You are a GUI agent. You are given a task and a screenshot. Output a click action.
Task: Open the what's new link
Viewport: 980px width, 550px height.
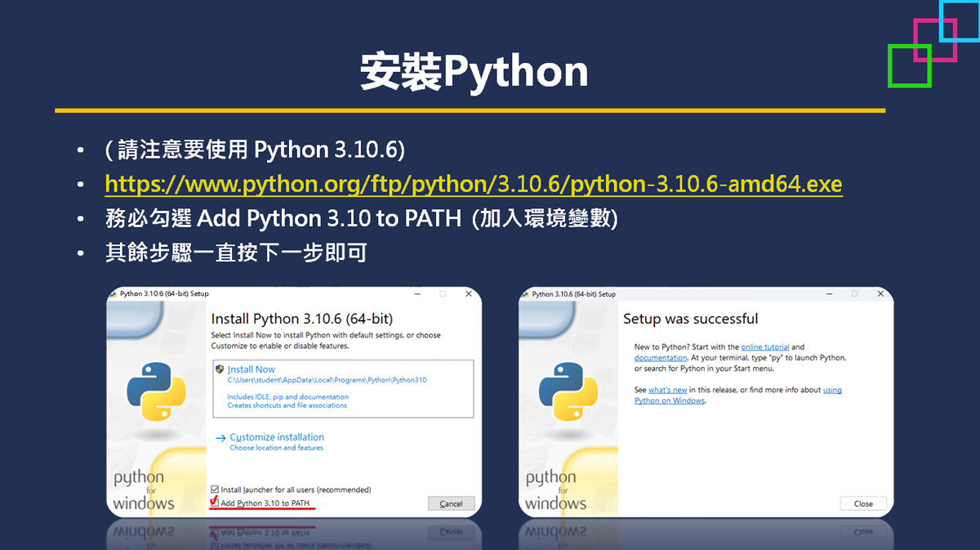tap(668, 390)
